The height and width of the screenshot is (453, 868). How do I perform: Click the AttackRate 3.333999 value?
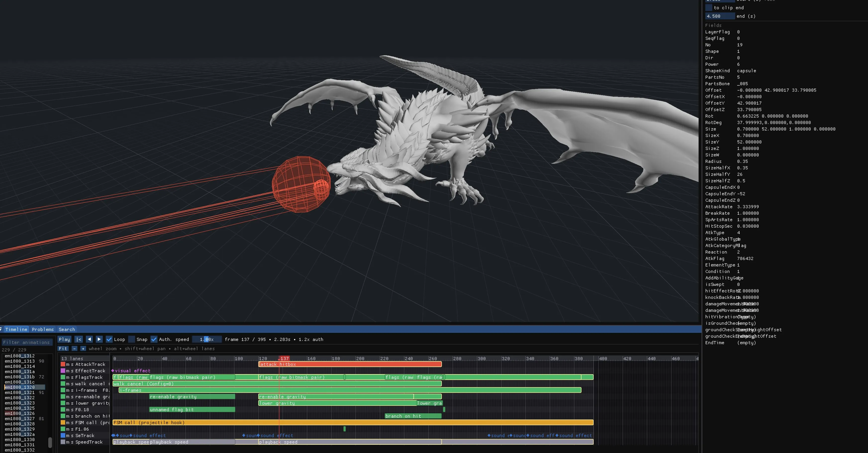(x=748, y=207)
